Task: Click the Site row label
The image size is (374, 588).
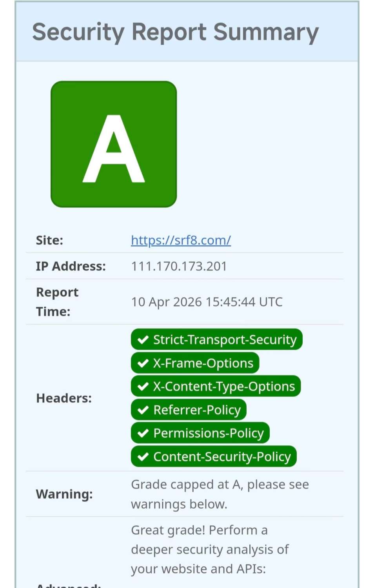Action: [x=50, y=240]
